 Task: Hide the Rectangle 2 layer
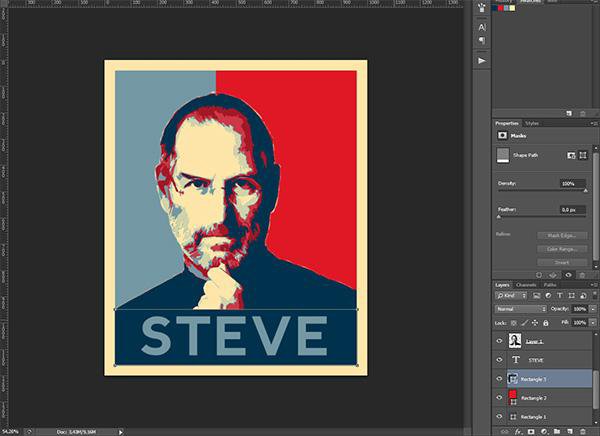point(499,397)
